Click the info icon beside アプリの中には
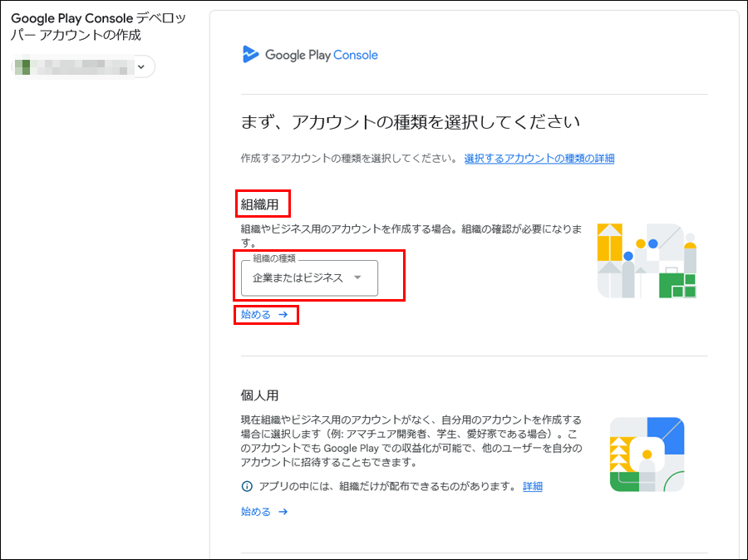 [x=247, y=487]
